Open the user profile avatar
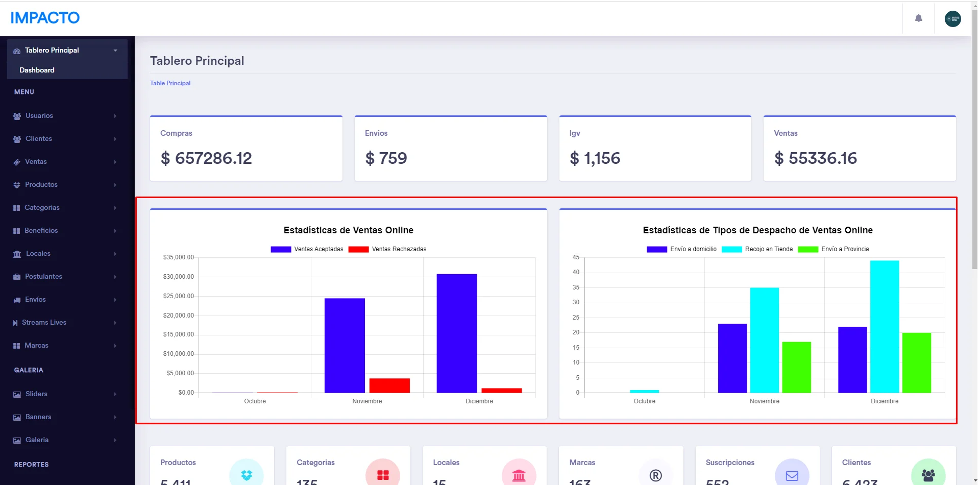980x485 pixels. pos(952,19)
